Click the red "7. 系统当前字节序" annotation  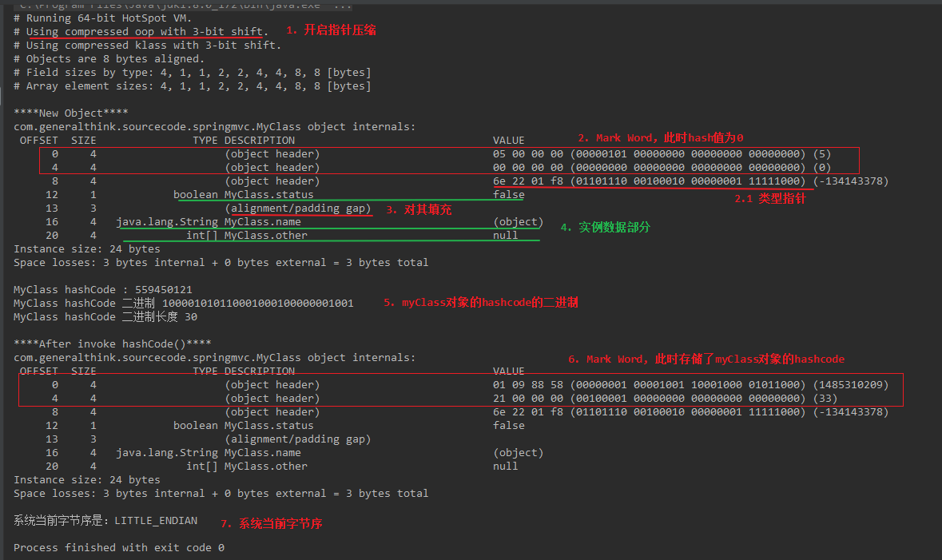coord(272,524)
